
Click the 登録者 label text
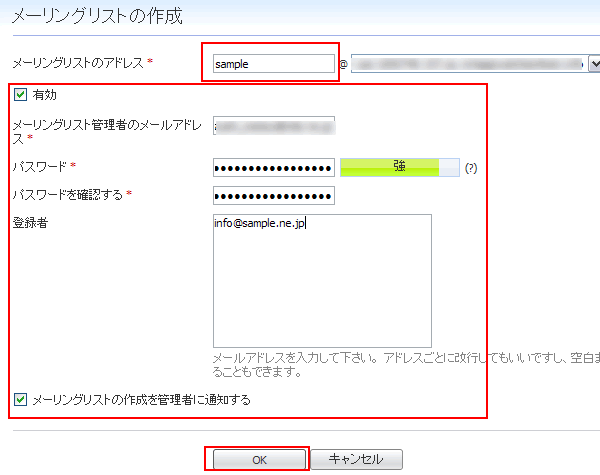tap(28, 222)
